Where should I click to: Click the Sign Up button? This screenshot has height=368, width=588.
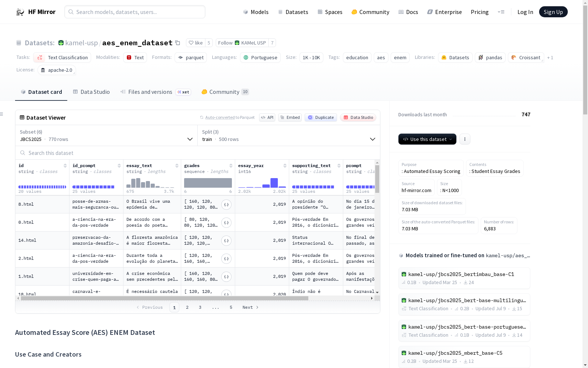(x=553, y=12)
